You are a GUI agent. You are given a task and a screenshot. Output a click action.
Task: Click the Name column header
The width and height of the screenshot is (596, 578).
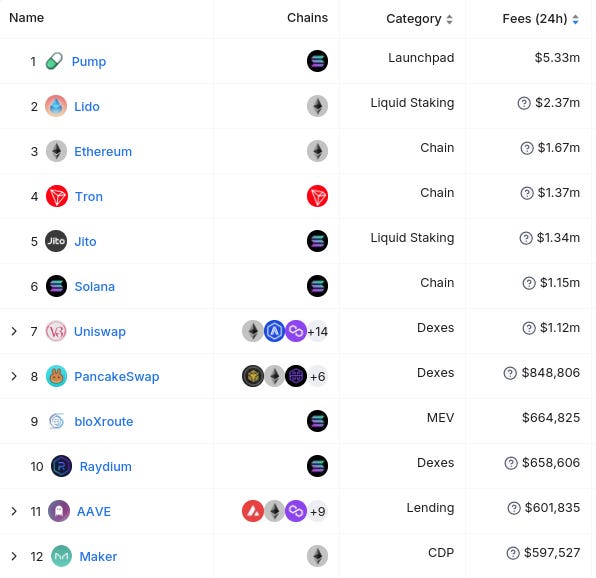pos(27,17)
